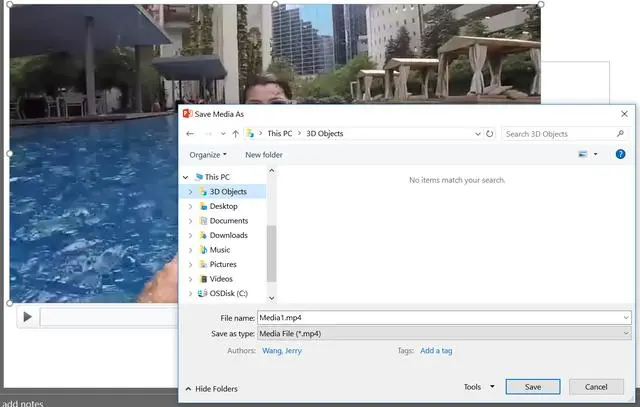Image resolution: width=640 pixels, height=407 pixels.
Task: Refresh the 3D Objects folder view
Action: 489,133
